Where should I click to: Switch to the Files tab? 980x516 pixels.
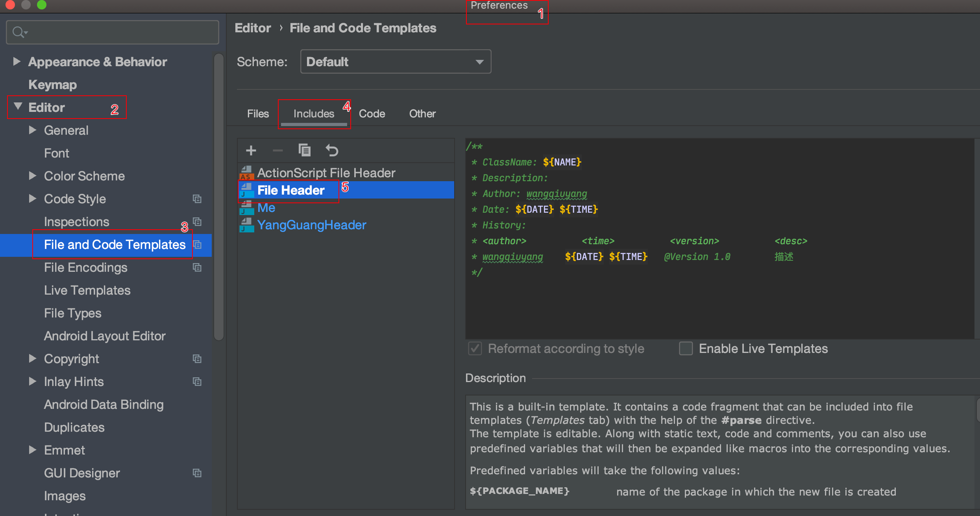(258, 114)
